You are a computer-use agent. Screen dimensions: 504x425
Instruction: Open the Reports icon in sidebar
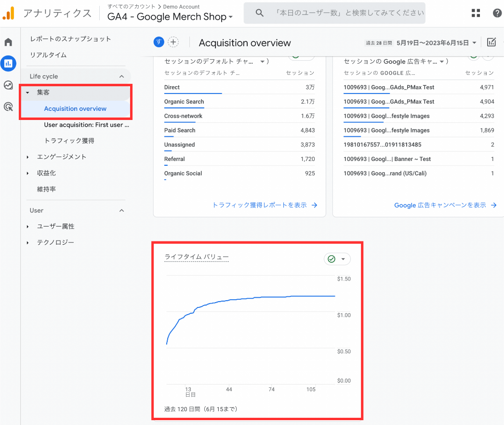(8, 63)
